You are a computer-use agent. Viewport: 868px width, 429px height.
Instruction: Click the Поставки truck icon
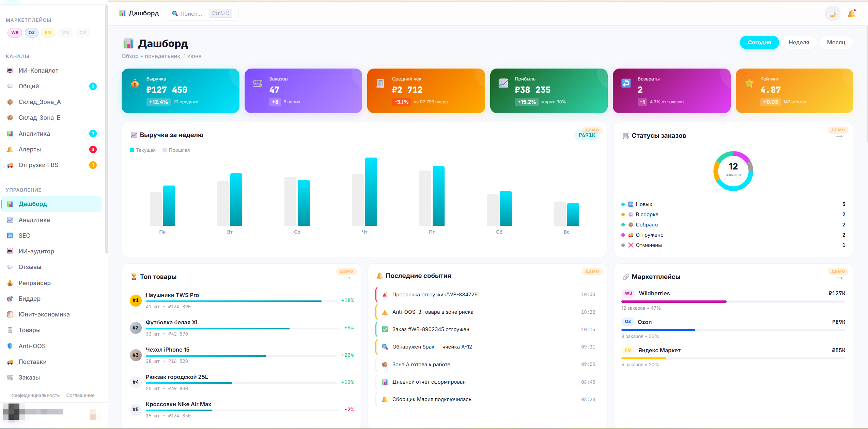coord(10,362)
